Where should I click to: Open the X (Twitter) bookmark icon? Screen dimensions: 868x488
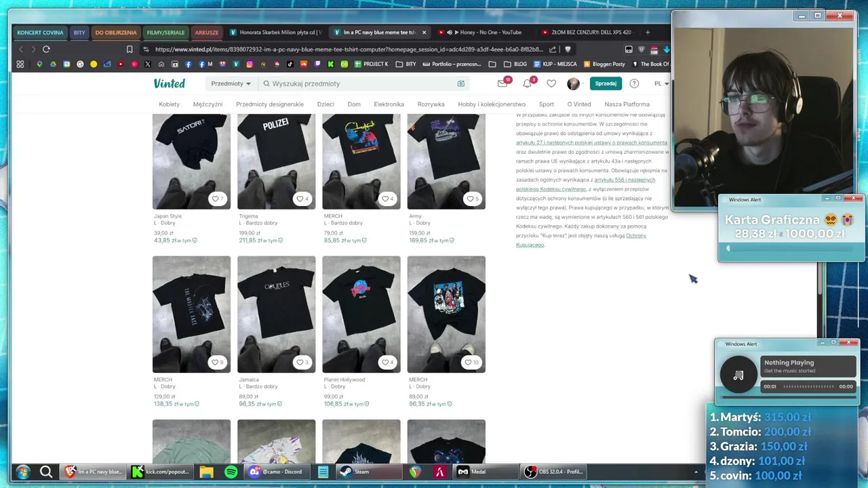pos(148,64)
